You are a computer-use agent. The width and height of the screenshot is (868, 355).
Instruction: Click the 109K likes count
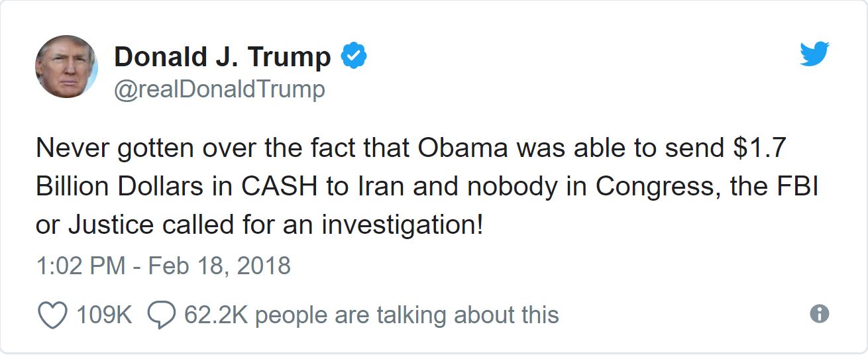click(105, 315)
